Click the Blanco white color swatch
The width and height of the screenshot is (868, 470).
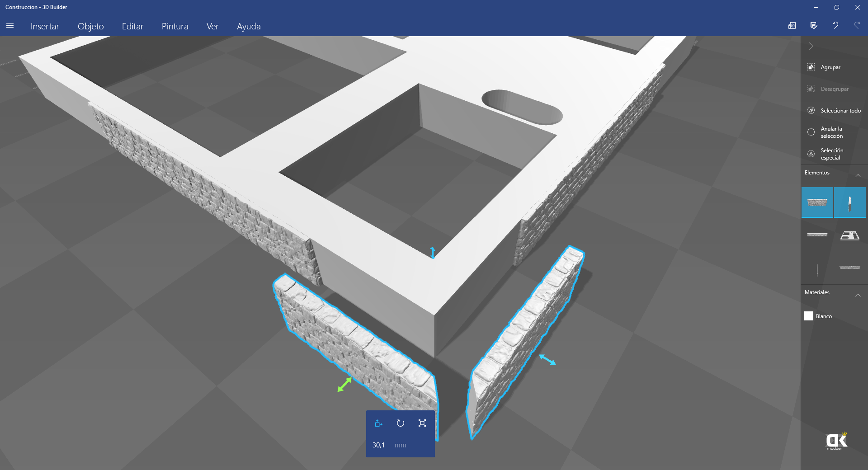(x=809, y=316)
